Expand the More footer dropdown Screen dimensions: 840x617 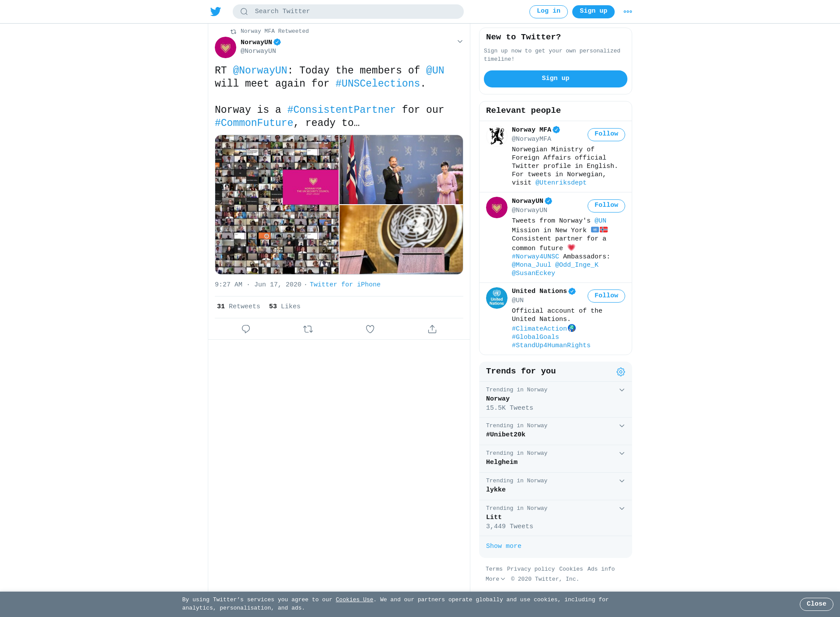pyautogui.click(x=495, y=579)
